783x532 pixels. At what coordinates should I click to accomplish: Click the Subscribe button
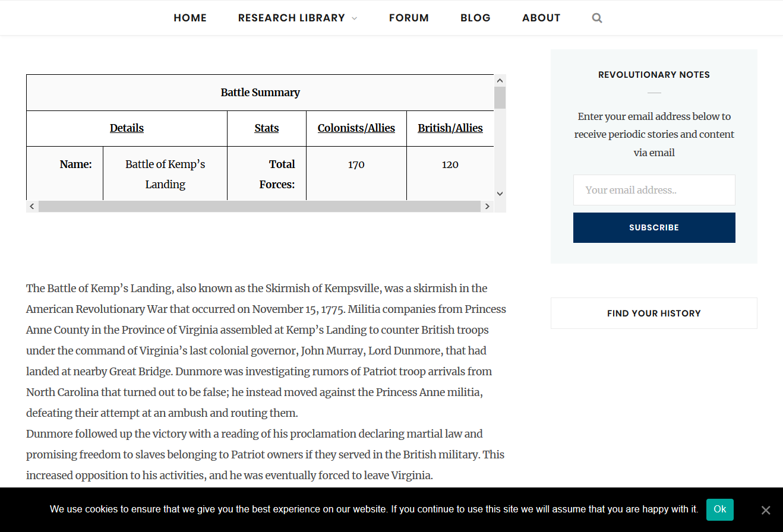[654, 227]
